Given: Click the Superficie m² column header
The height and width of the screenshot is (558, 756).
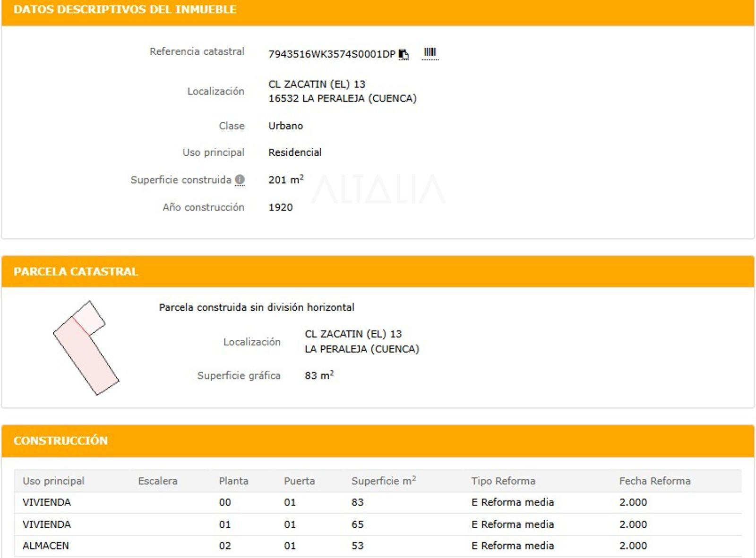Looking at the screenshot, I should [x=384, y=481].
